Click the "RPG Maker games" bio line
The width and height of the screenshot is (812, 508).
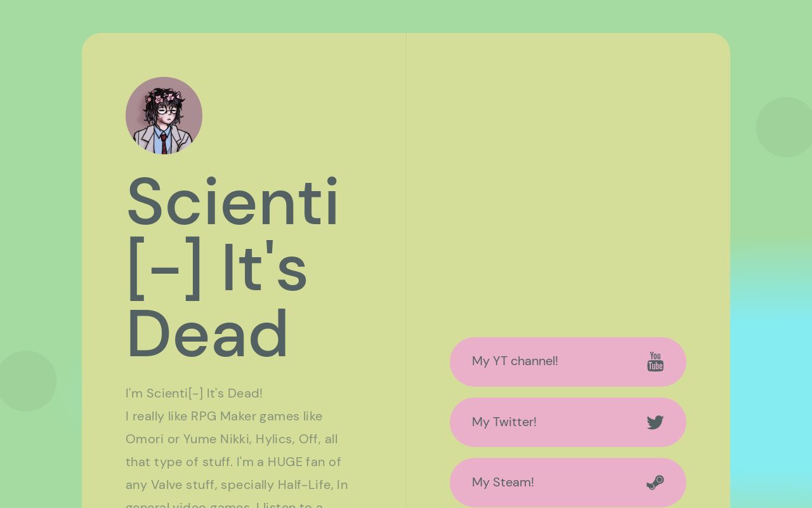224,416
